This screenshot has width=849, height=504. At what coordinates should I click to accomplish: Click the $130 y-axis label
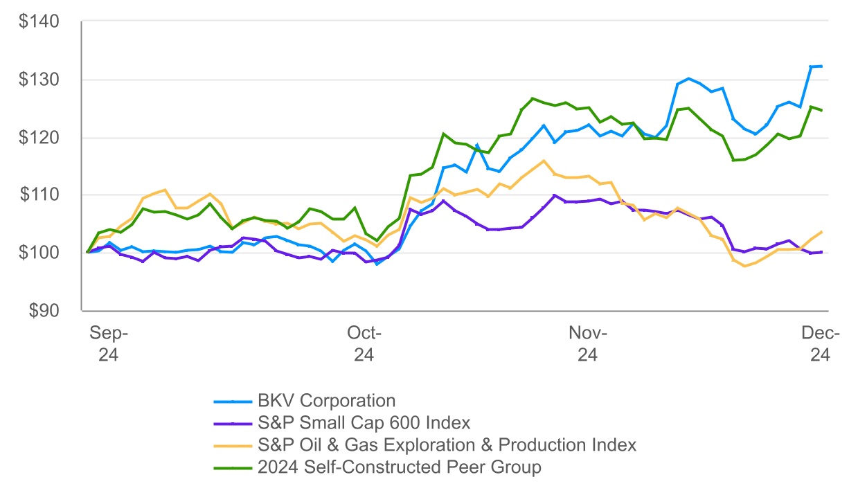tap(39, 80)
